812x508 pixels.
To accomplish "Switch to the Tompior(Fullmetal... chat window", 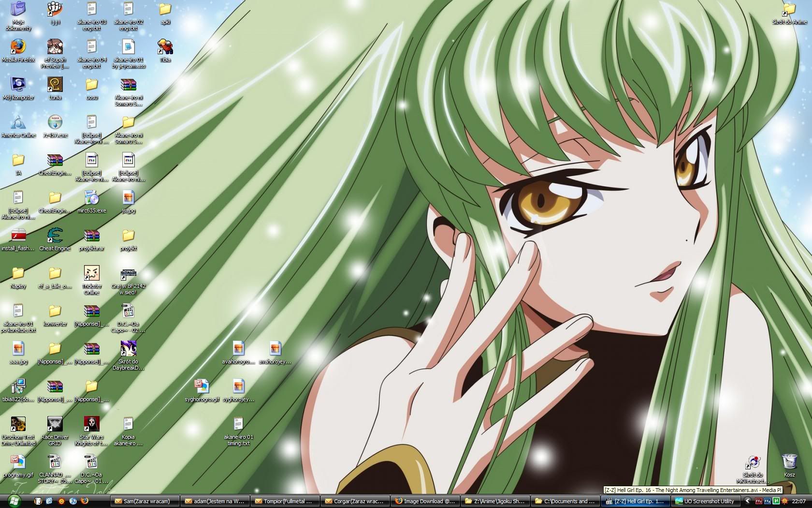I will pyautogui.click(x=286, y=501).
